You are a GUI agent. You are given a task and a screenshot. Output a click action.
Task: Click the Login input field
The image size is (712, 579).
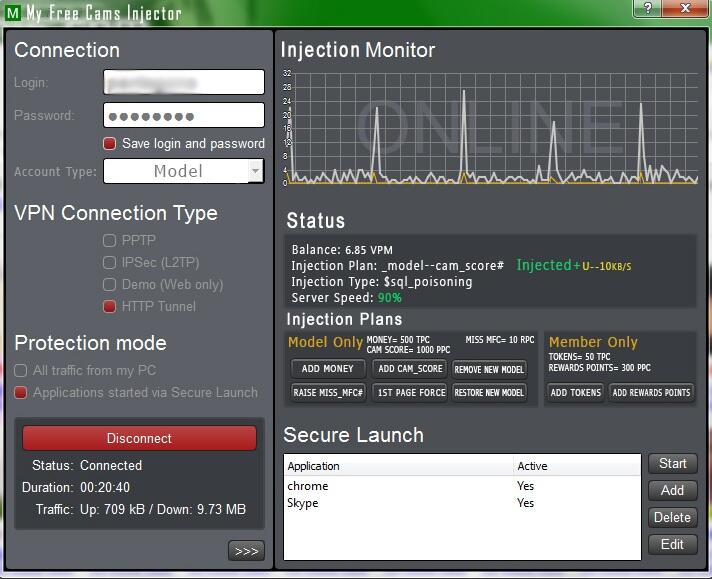(184, 82)
